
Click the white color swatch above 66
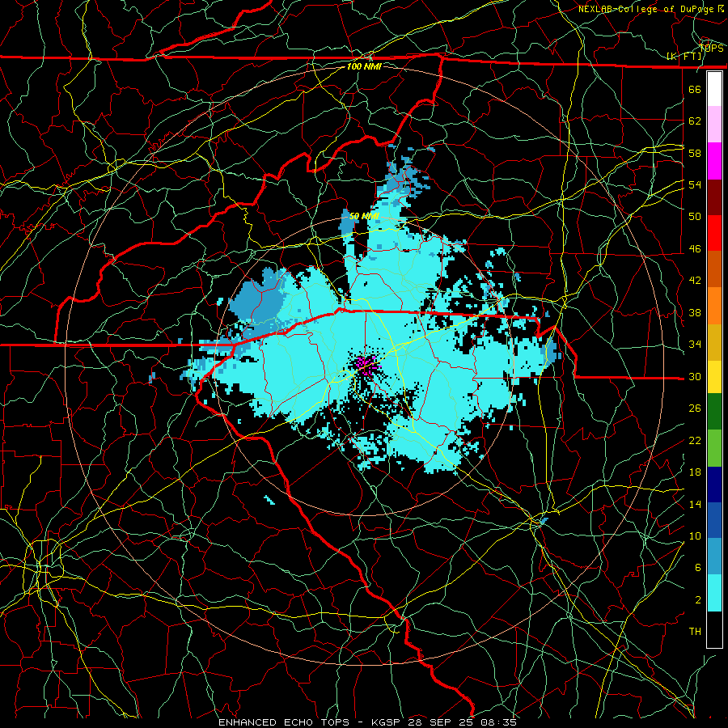coord(714,89)
